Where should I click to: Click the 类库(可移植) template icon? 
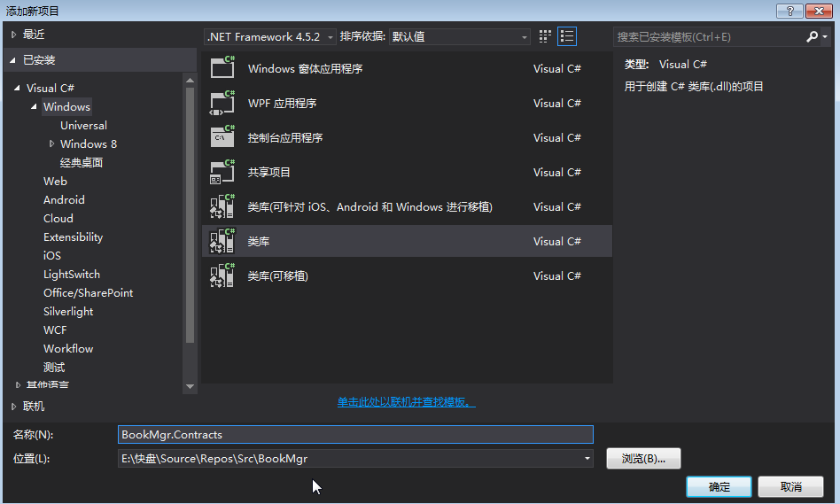(x=222, y=275)
